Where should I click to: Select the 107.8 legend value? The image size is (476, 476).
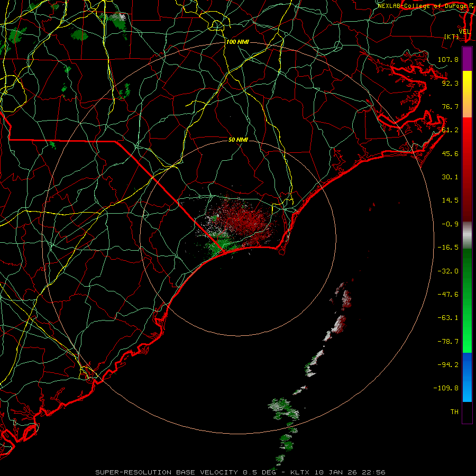[448, 59]
